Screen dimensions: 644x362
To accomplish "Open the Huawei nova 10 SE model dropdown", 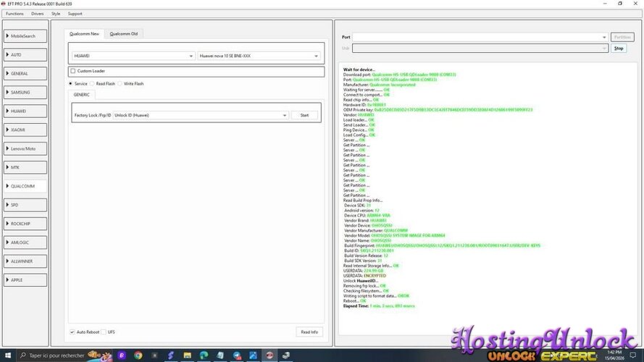I will coord(259,56).
